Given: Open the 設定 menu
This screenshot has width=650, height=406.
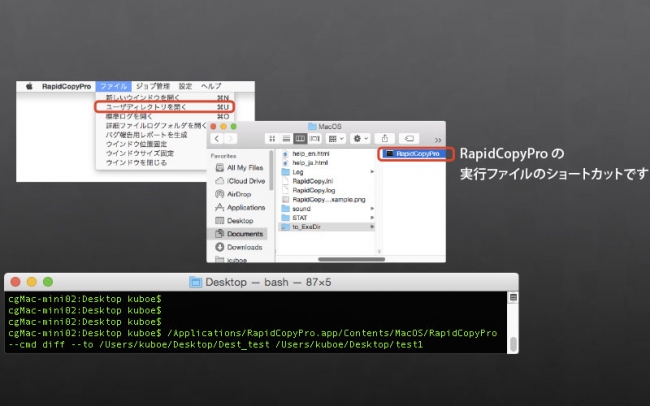Looking at the screenshot, I should tap(185, 86).
